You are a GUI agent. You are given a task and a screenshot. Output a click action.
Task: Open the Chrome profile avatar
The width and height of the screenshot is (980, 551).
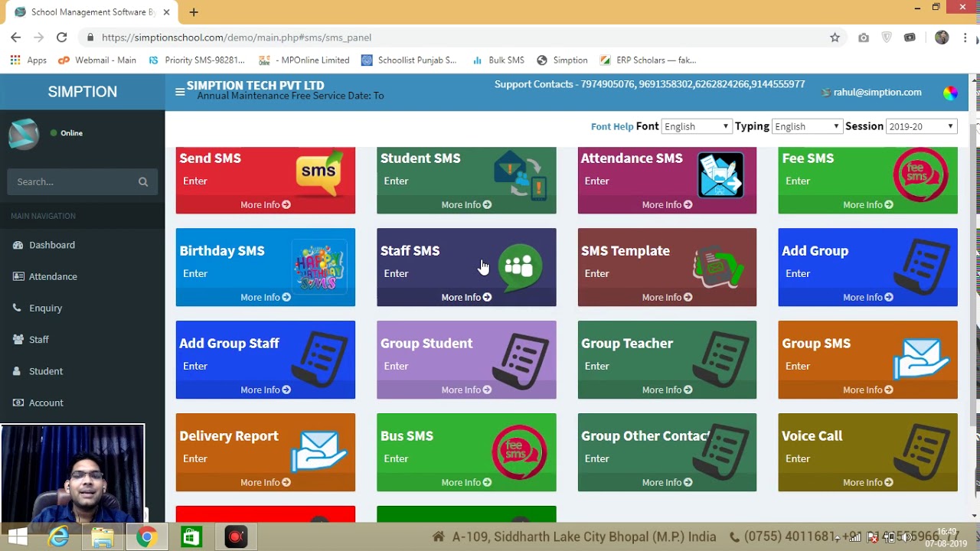942,37
